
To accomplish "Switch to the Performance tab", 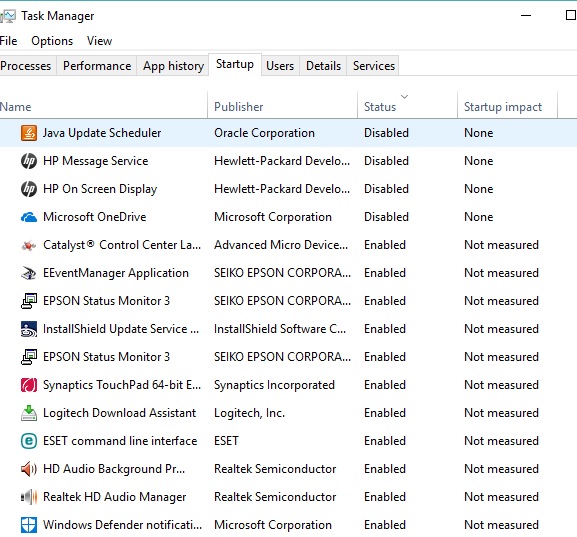I will [x=97, y=66].
